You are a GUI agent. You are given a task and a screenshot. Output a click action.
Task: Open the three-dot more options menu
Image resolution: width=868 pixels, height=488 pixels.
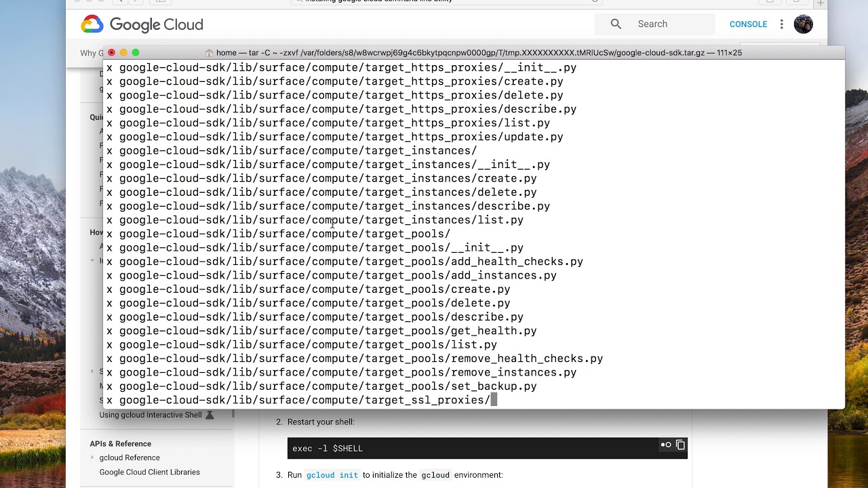782,24
